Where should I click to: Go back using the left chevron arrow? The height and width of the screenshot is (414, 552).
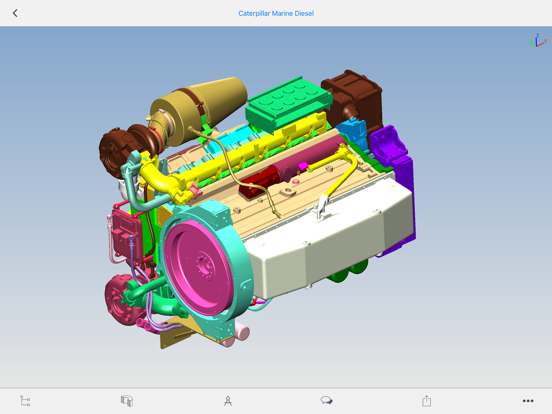tap(15, 13)
